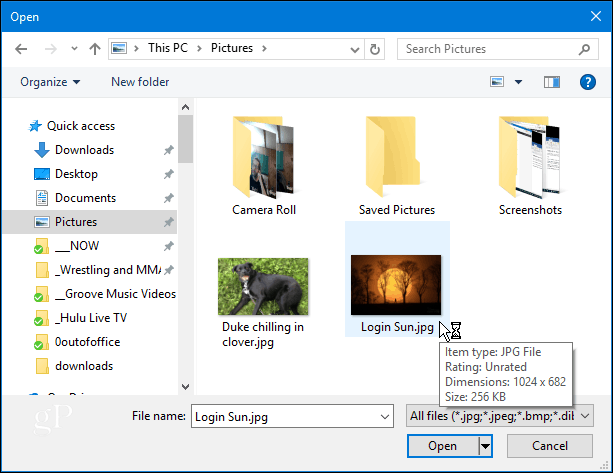This screenshot has width=613, height=473.
Task: Click the pin icon beside Desktop
Action: (168, 174)
